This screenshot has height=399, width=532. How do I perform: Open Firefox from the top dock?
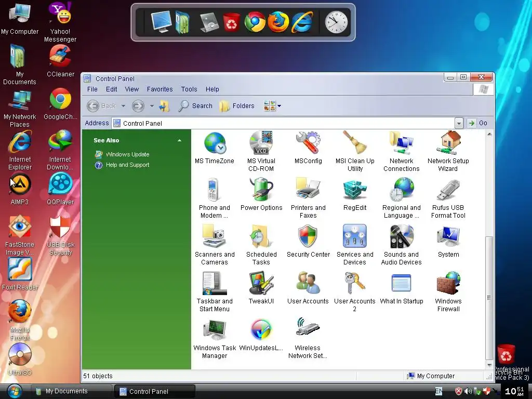coord(278,22)
